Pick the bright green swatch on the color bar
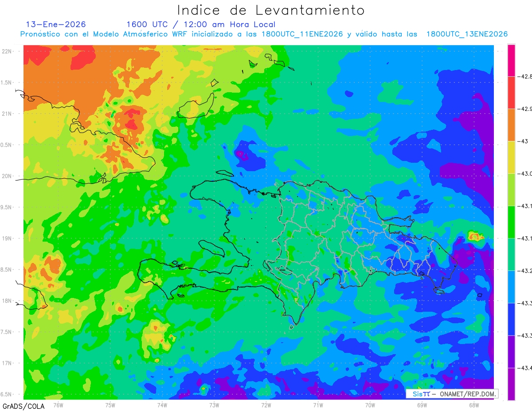The height and width of the screenshot is (411, 532). (511, 222)
